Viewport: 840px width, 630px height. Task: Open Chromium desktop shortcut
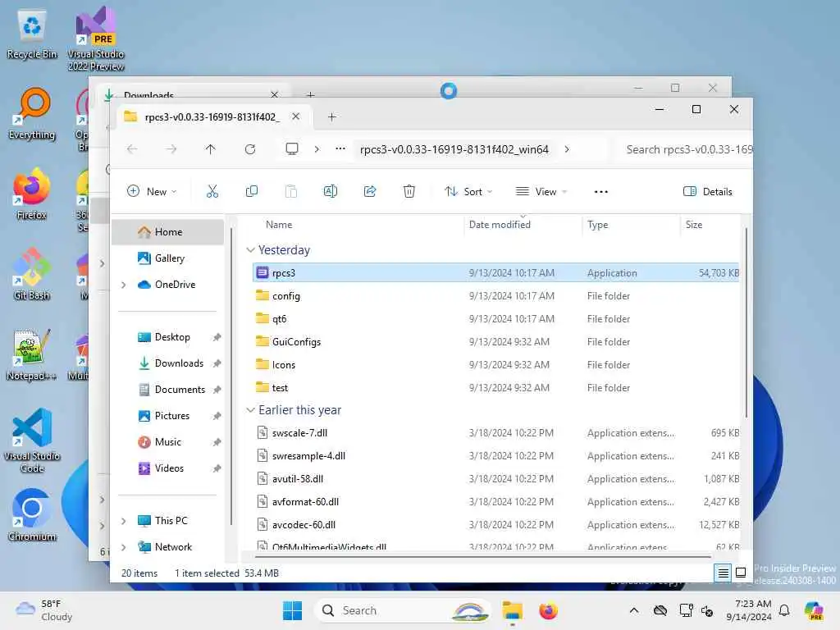tap(32, 515)
